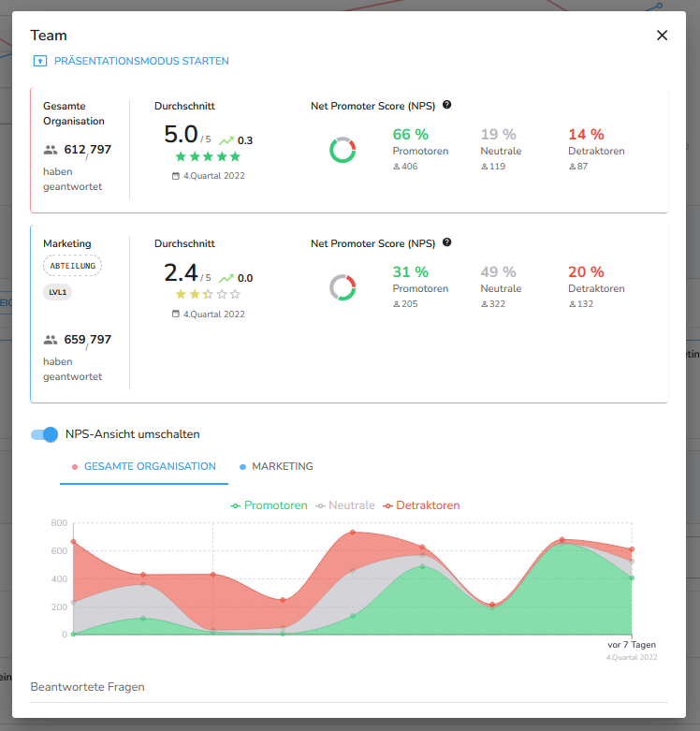Toggle Neutrale series in chart legend
The width and height of the screenshot is (700, 731).
345,505
